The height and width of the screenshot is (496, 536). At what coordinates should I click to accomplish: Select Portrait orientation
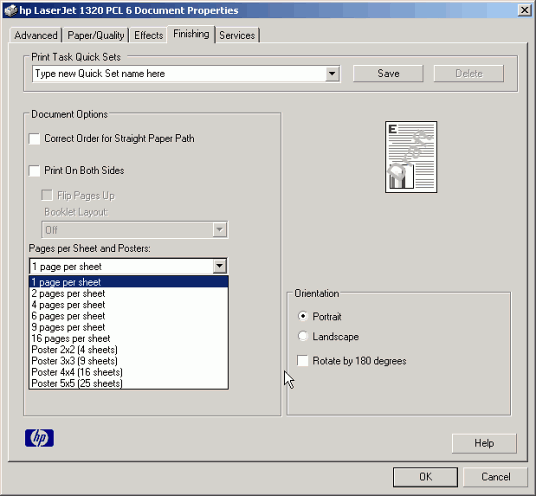point(303,316)
